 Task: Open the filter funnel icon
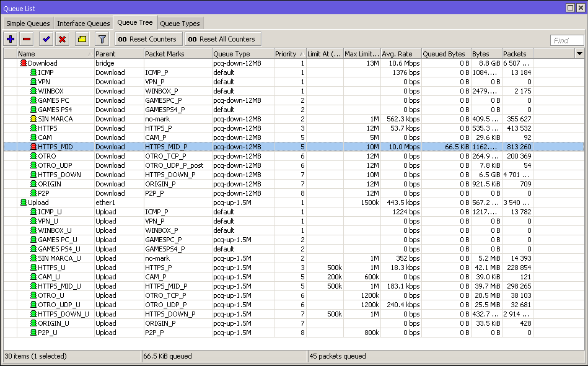[102, 39]
